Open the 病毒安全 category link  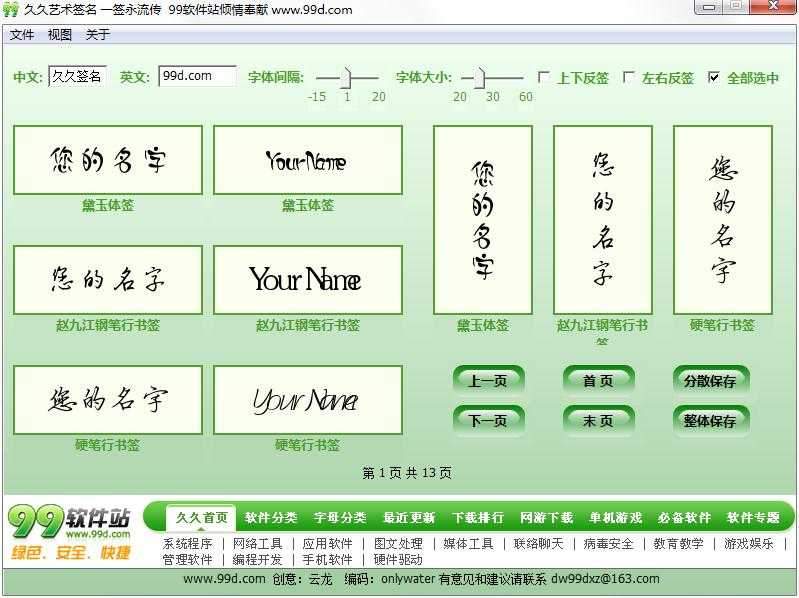608,543
